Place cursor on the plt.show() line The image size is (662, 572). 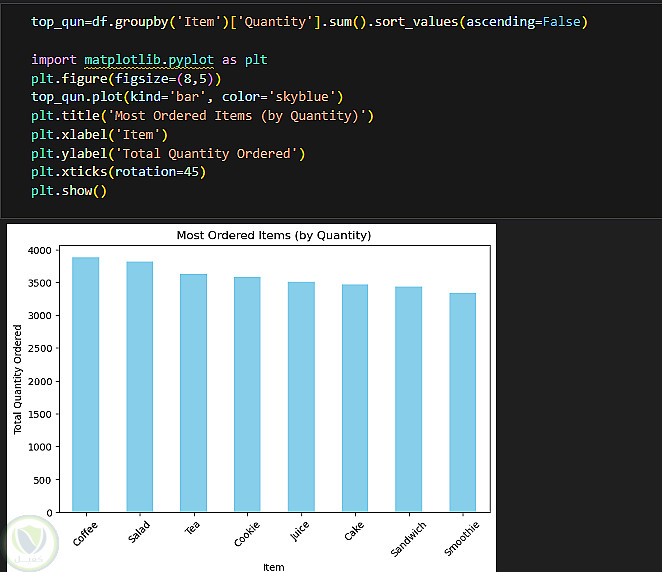tap(69, 191)
